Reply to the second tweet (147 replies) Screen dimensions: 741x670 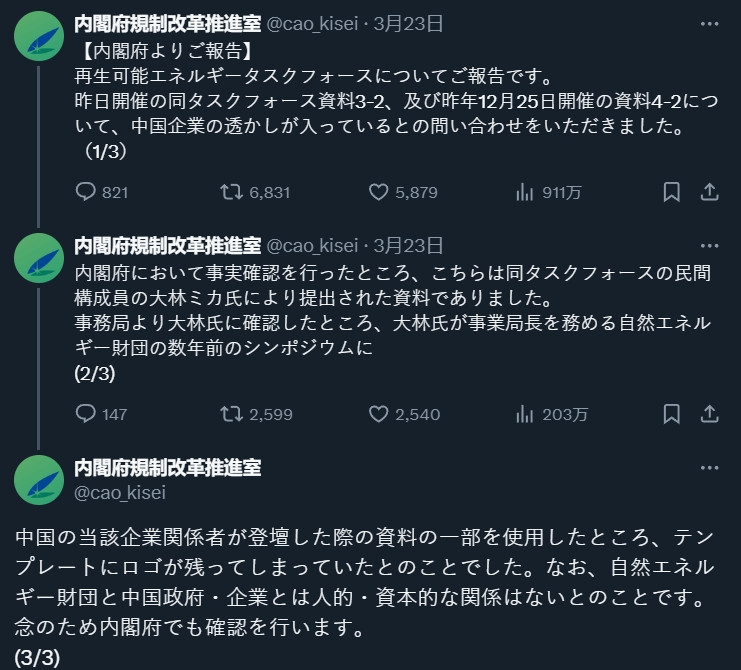coord(86,414)
